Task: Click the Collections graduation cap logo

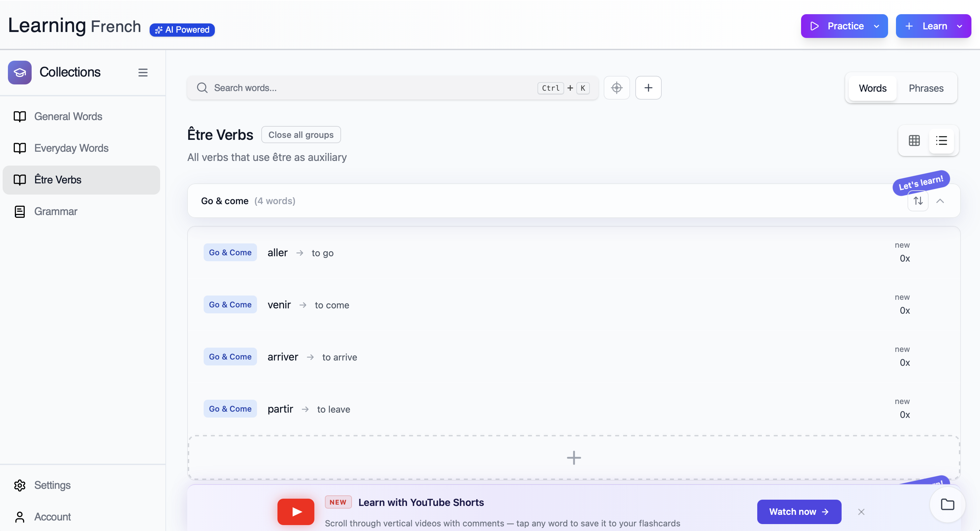Action: point(20,72)
